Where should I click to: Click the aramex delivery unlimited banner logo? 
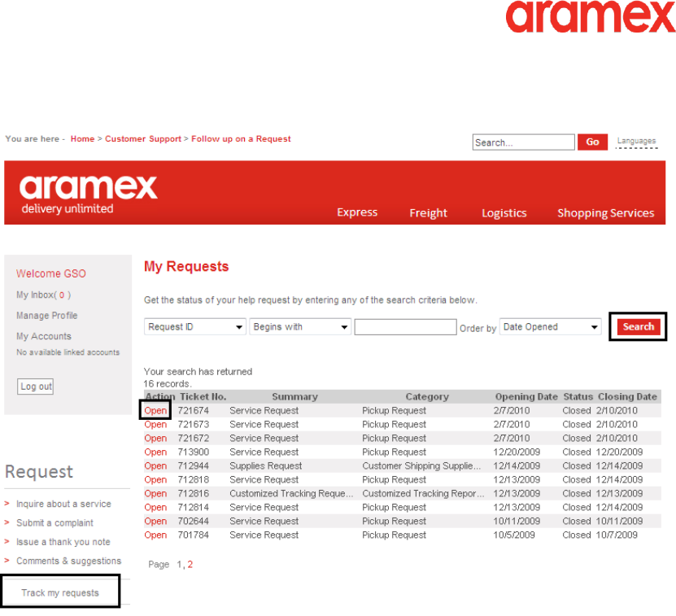coord(89,194)
